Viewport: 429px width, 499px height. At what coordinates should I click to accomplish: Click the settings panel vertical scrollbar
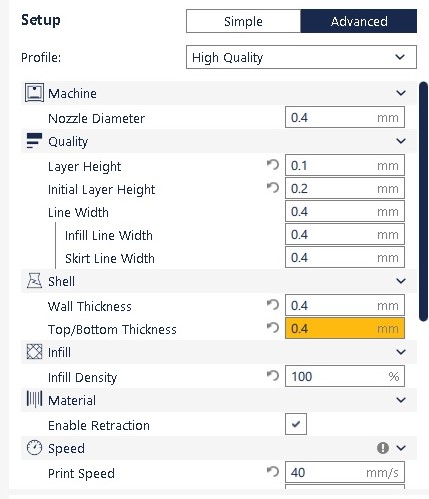coord(424,202)
